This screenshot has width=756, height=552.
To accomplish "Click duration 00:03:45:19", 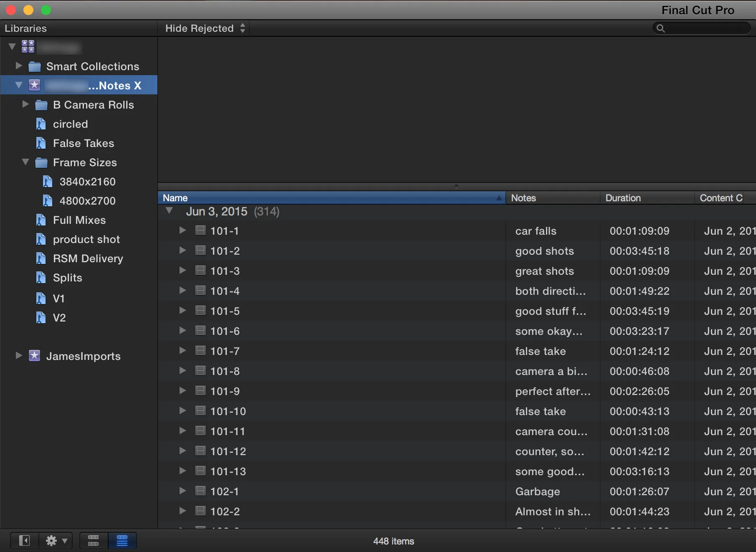I will click(x=639, y=311).
